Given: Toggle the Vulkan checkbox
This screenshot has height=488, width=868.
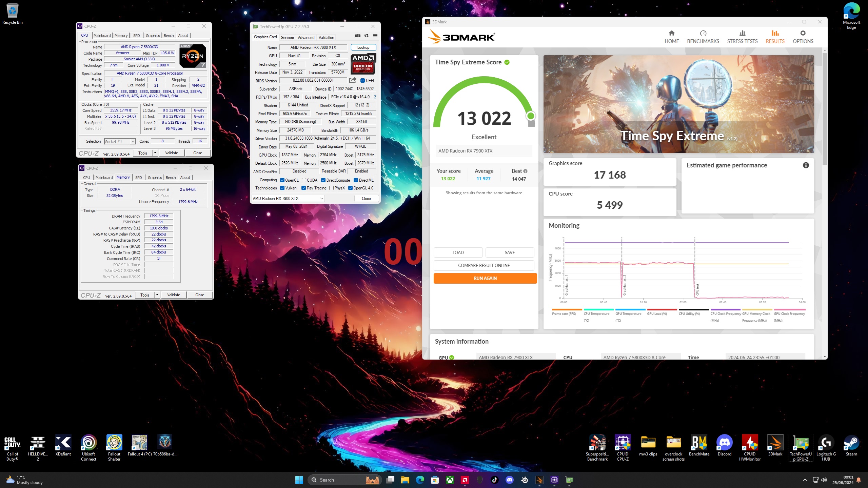Looking at the screenshot, I should coord(282,188).
